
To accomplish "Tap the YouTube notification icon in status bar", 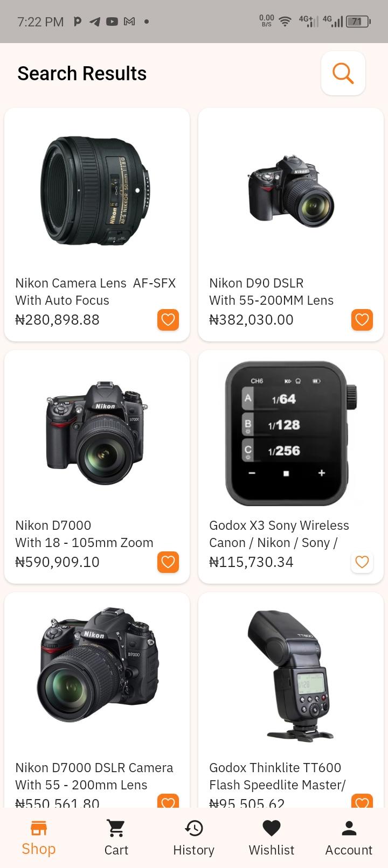I will (x=112, y=22).
